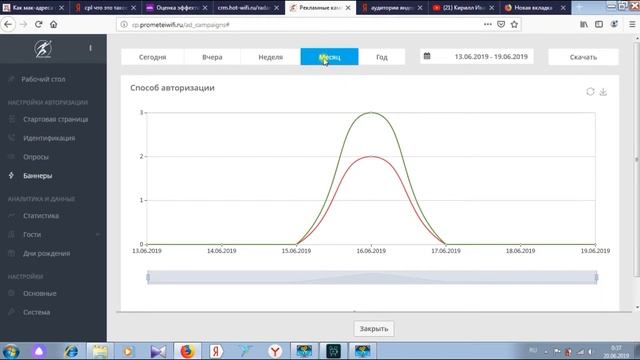The height and width of the screenshot is (360, 640).
Task: Open media player taskbar icon
Action: 128,351
